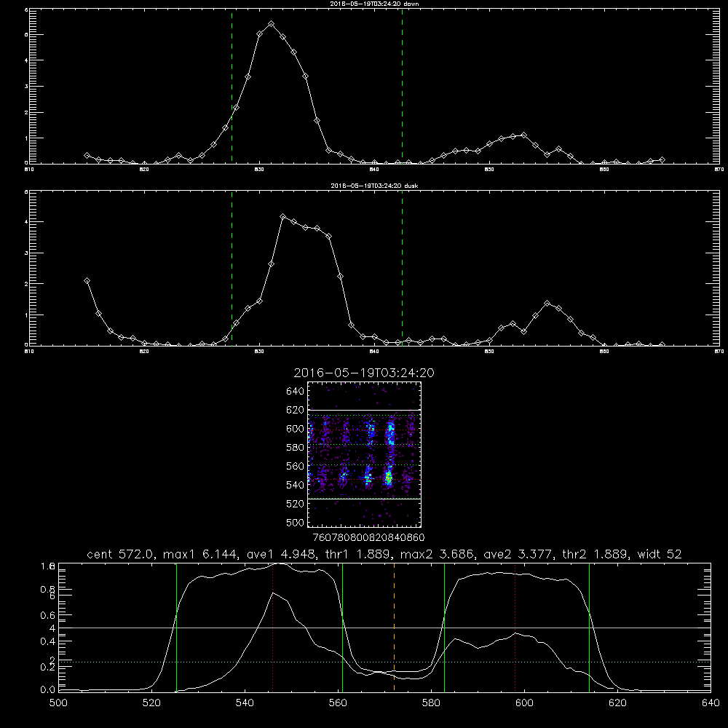Click the upper white horizontal line on spectrogram
This screenshot has width=728, height=728.
coord(365,410)
